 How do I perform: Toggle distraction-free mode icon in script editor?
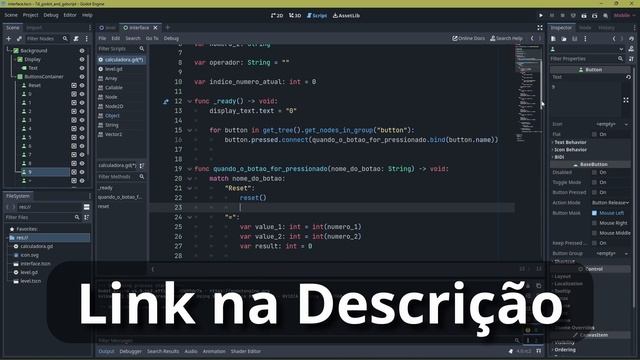pos(540,28)
